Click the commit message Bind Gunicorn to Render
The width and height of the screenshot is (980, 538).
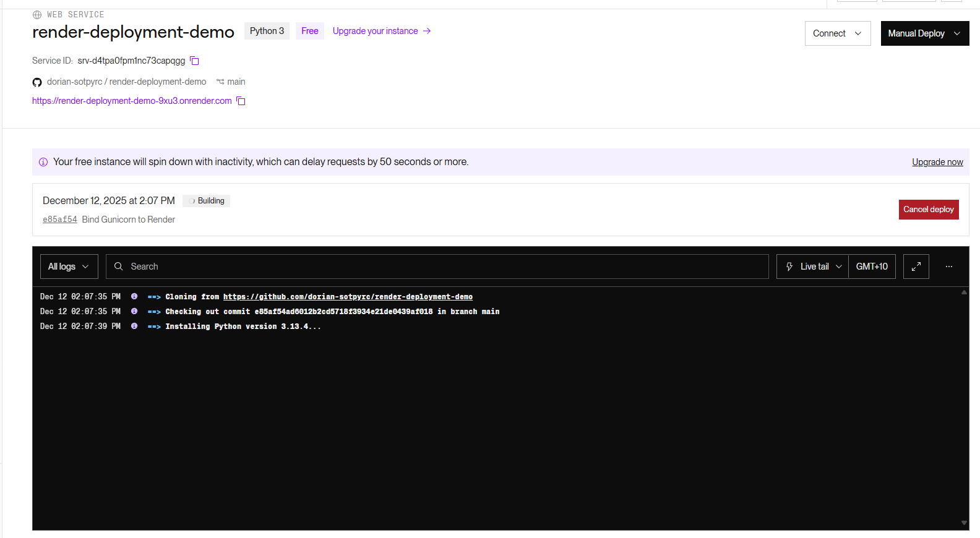pyautogui.click(x=129, y=220)
